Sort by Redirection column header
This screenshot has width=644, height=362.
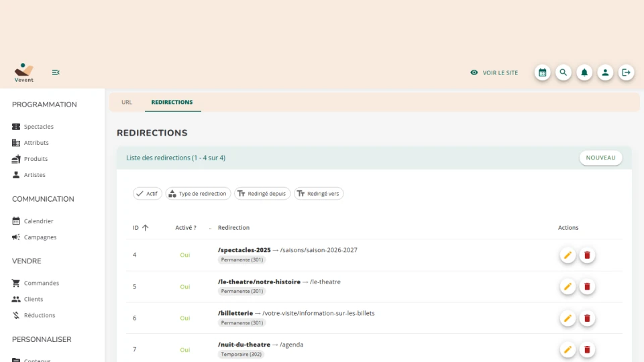(x=233, y=228)
